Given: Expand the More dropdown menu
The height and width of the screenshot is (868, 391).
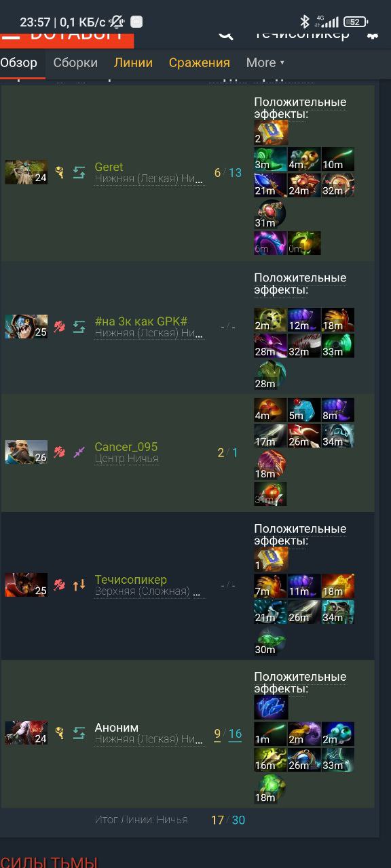Looking at the screenshot, I should [x=265, y=62].
